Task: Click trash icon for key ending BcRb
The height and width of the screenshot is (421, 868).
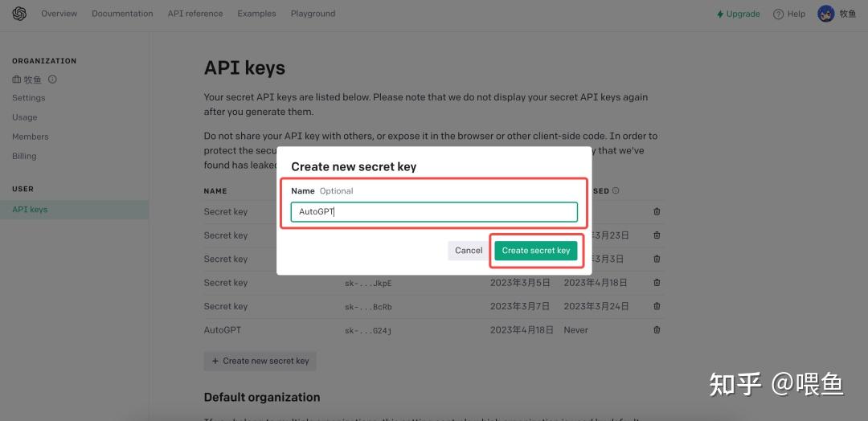Action: pyautogui.click(x=657, y=306)
